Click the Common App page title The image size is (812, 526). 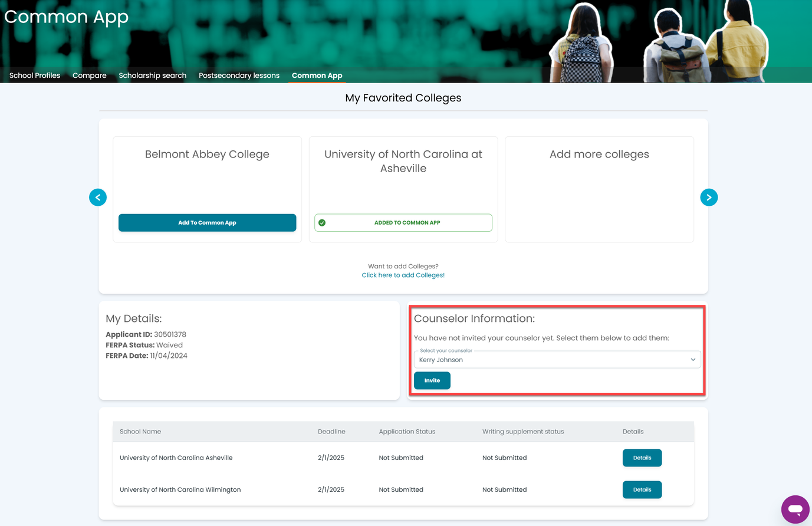(66, 17)
